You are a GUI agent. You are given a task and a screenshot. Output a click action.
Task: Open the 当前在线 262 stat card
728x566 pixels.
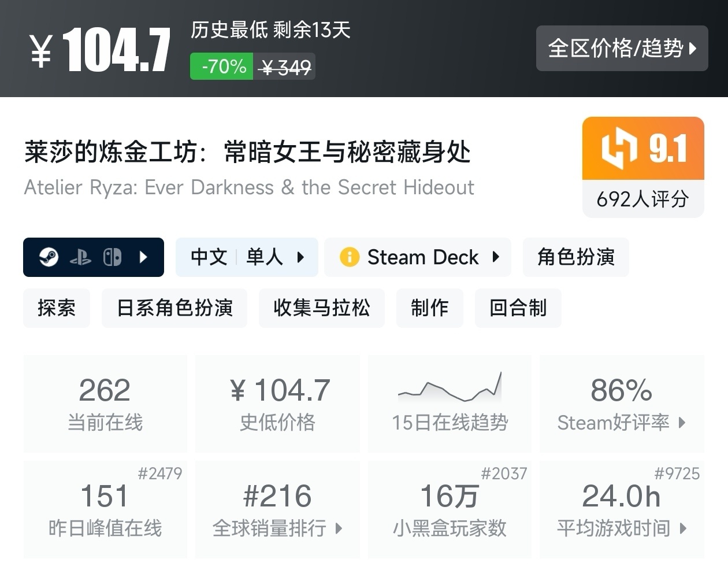pyautogui.click(x=105, y=404)
